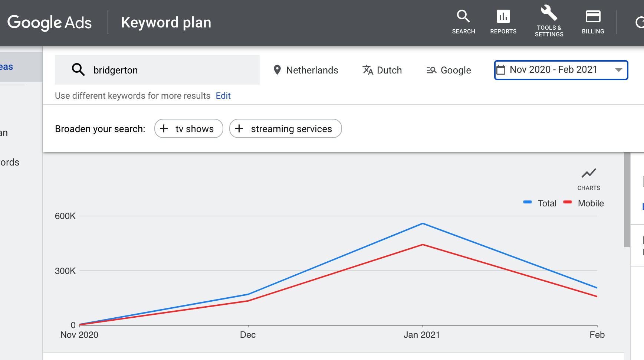
Task: Open Tools & Settings wrench icon
Action: click(549, 13)
